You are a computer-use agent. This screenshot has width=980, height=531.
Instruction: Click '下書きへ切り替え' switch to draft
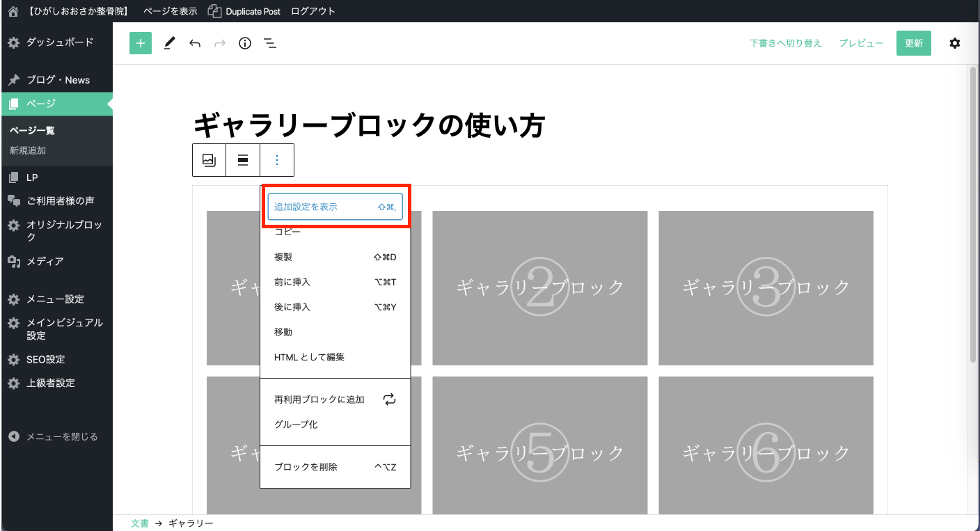786,43
